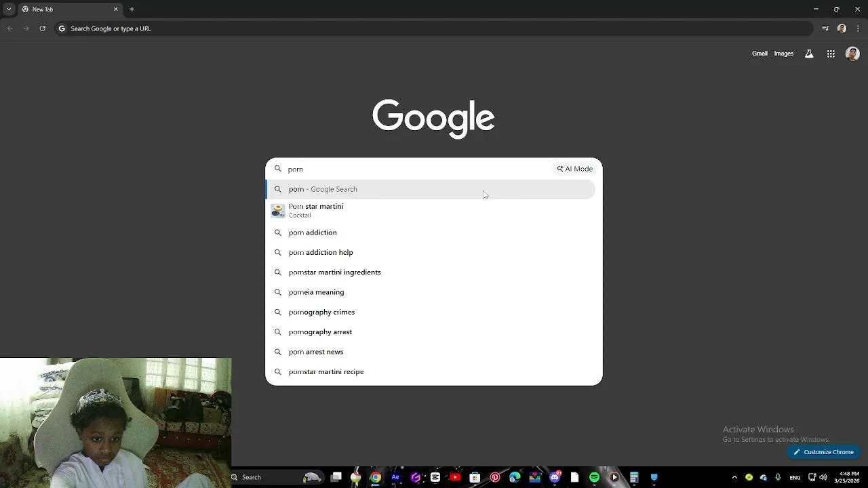Open Calculator from the taskbar
The width and height of the screenshot is (868, 488).
pos(634,477)
